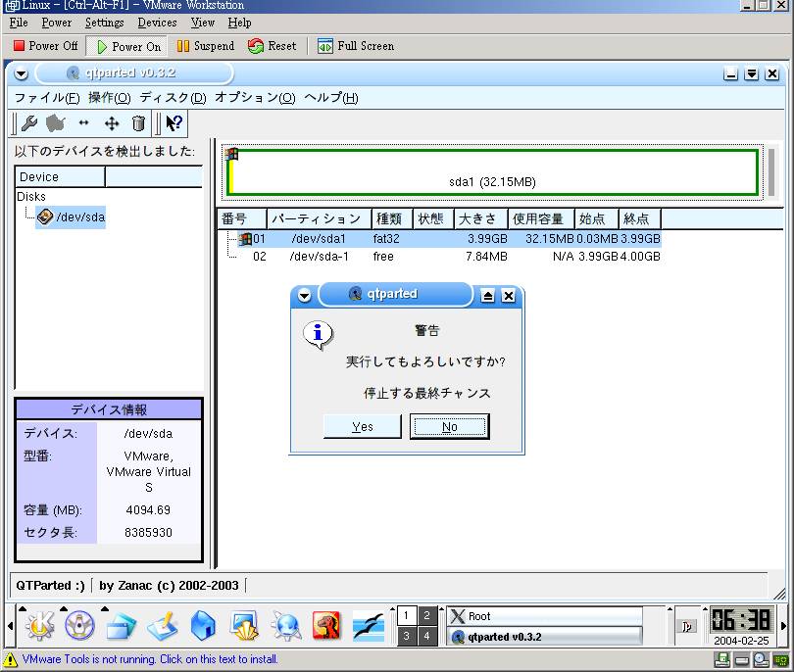Open the 操作(O) menu
The height and width of the screenshot is (672, 794).
tap(110, 98)
